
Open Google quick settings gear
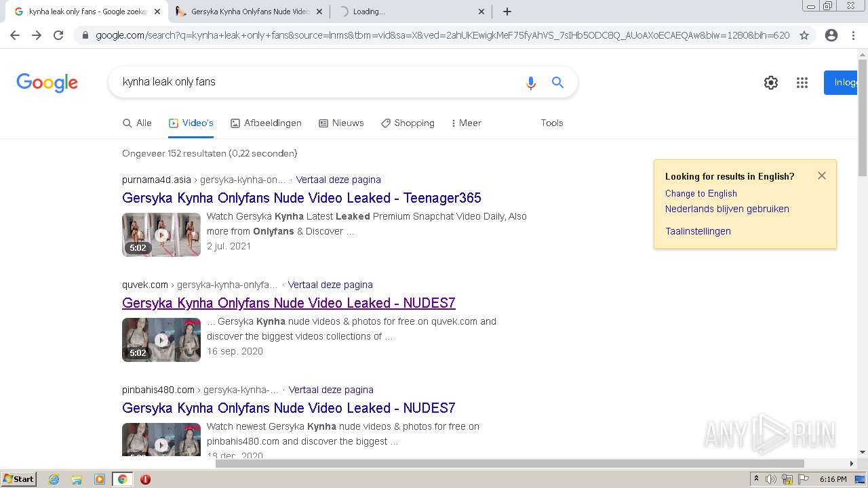click(771, 83)
